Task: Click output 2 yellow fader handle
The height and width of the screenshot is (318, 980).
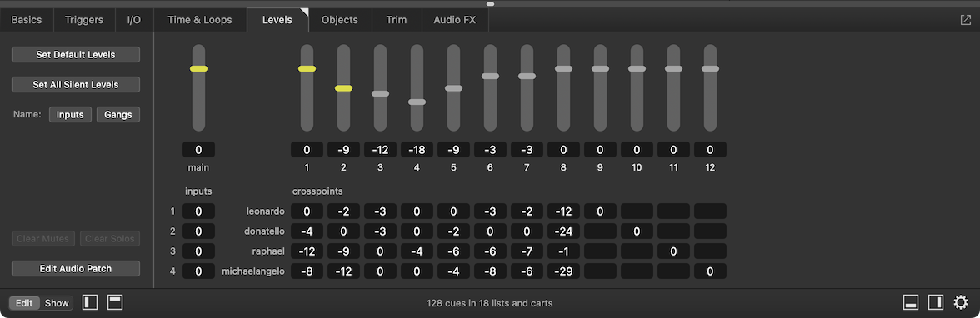Action: (x=343, y=88)
